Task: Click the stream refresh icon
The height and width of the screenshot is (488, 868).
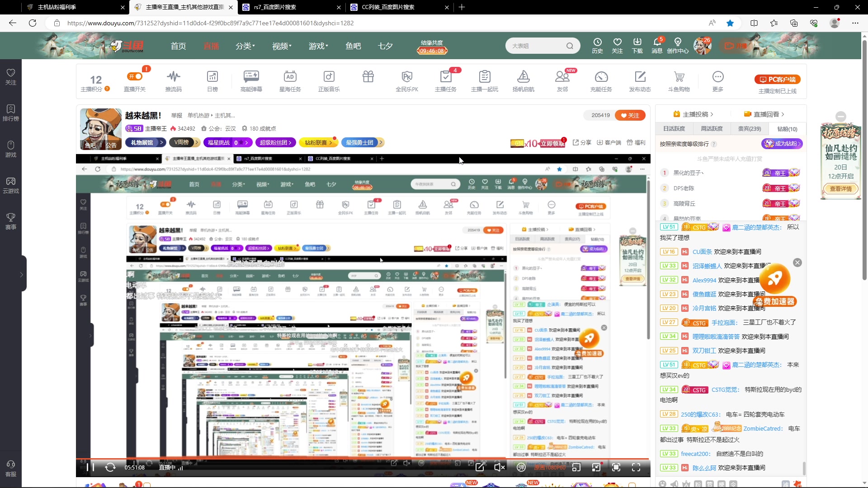Action: (110, 467)
